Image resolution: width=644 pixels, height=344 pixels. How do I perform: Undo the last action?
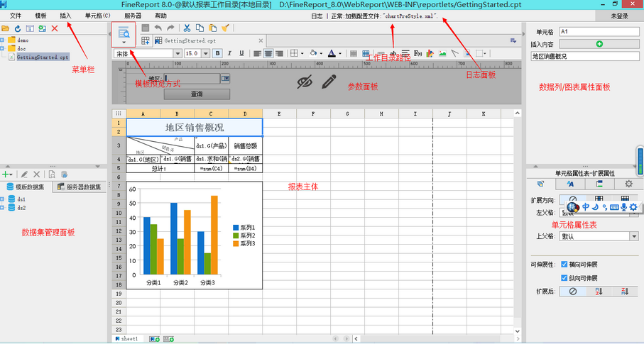[x=158, y=28]
